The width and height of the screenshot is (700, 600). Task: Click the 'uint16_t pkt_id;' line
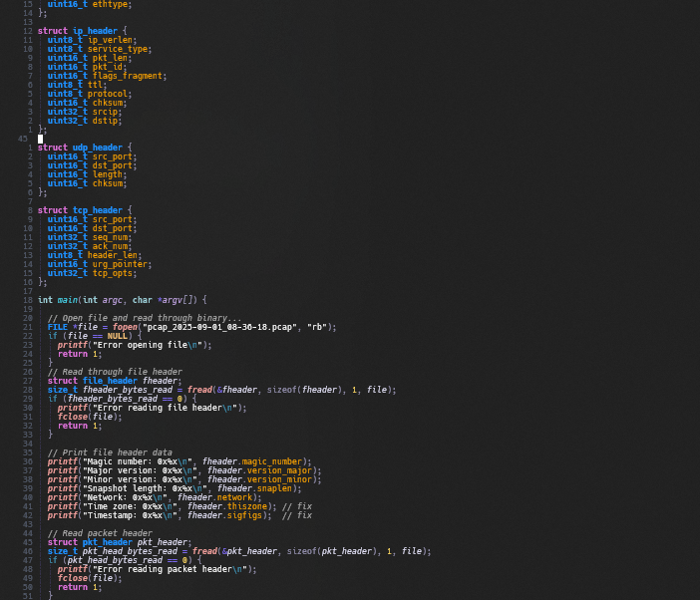pos(87,67)
